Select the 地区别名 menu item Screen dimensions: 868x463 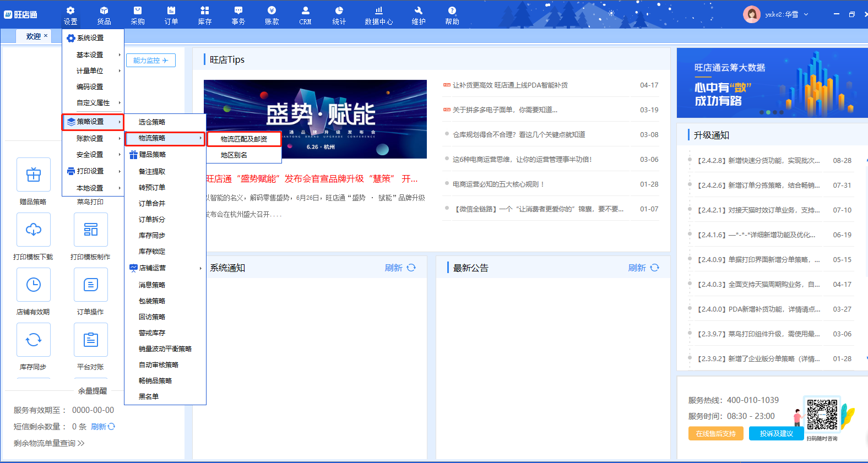click(244, 155)
